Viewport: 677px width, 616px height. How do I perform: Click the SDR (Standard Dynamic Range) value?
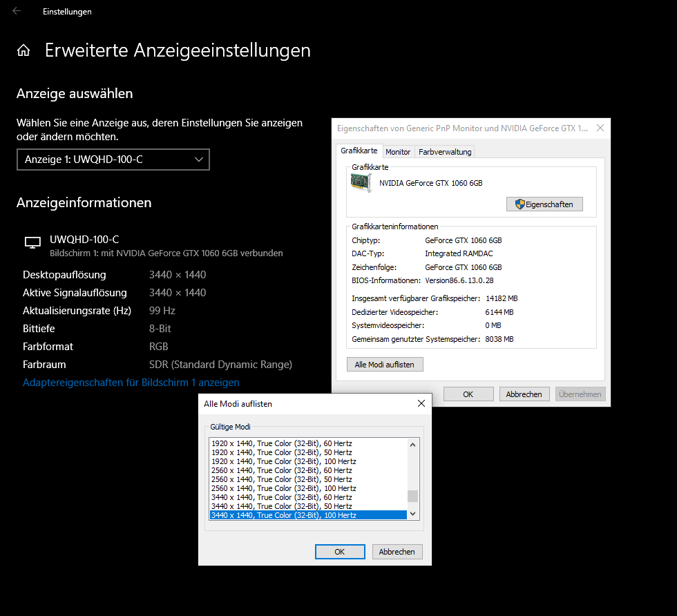click(220, 365)
